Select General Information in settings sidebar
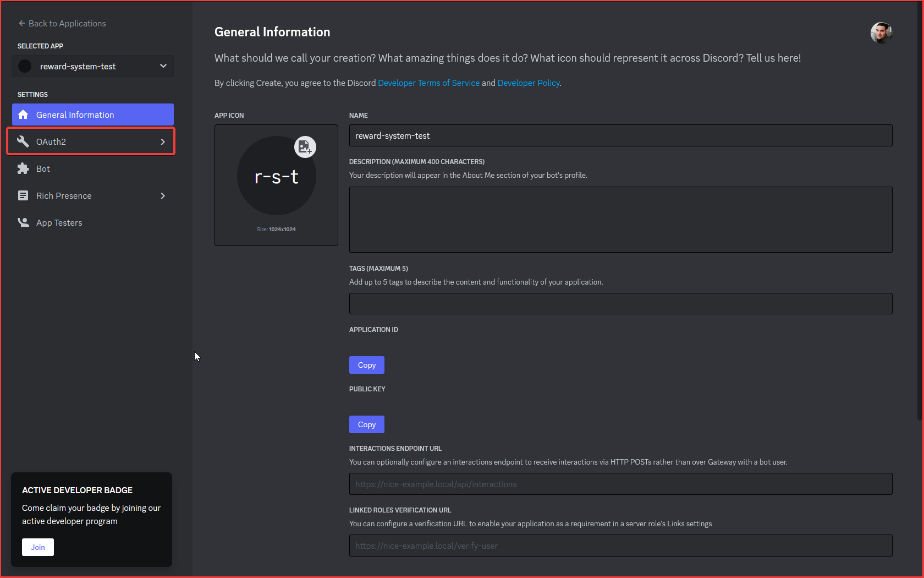Screen dimensions: 924x578 click(x=93, y=114)
